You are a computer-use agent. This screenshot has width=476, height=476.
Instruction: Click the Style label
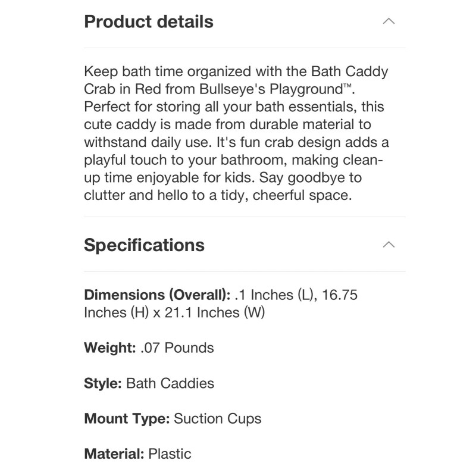pyautogui.click(x=103, y=383)
